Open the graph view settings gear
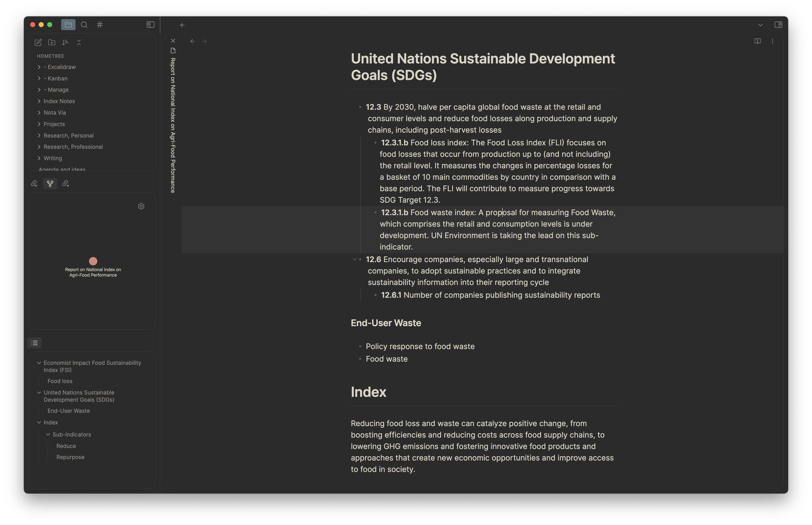This screenshot has height=525, width=812. pyautogui.click(x=141, y=206)
